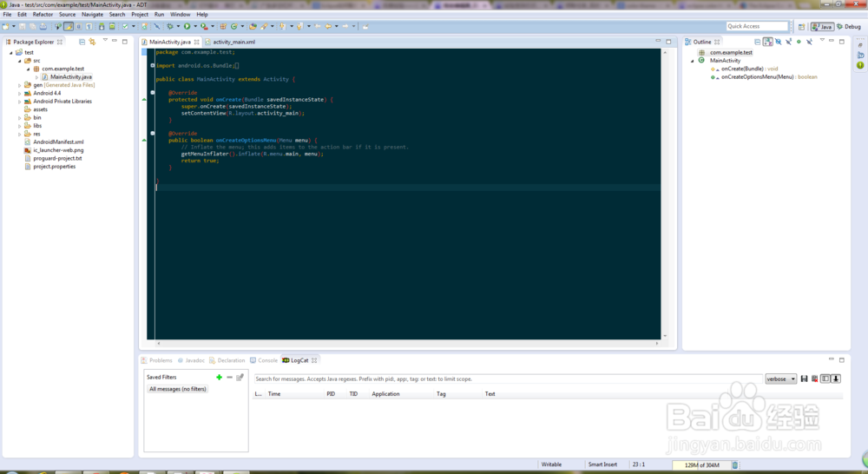The width and height of the screenshot is (868, 474).
Task: Collapse MainActivity class in Outline
Action: 692,61
